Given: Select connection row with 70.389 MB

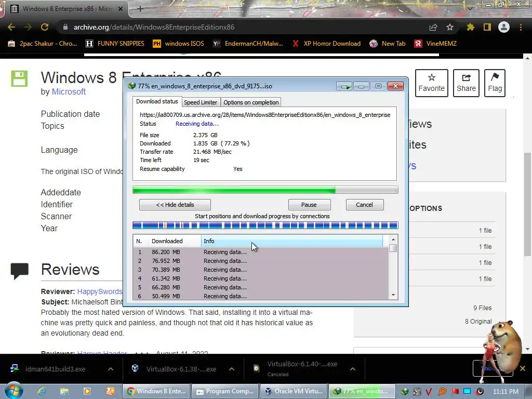Looking at the screenshot, I should click(x=261, y=270).
